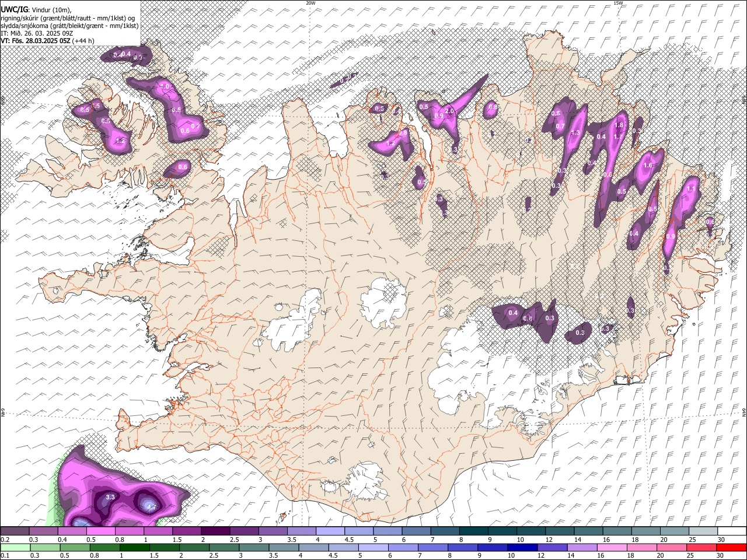The width and height of the screenshot is (747, 560).
Task: Click the 4.5 label in top legend row
Action: (349, 540)
